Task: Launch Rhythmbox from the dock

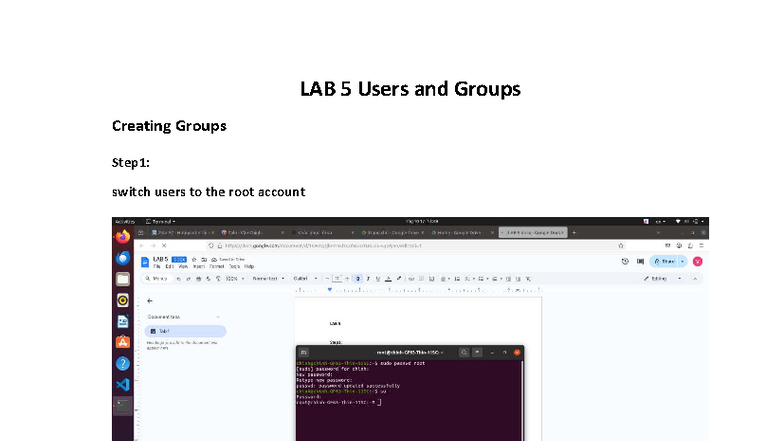Action: 122,300
